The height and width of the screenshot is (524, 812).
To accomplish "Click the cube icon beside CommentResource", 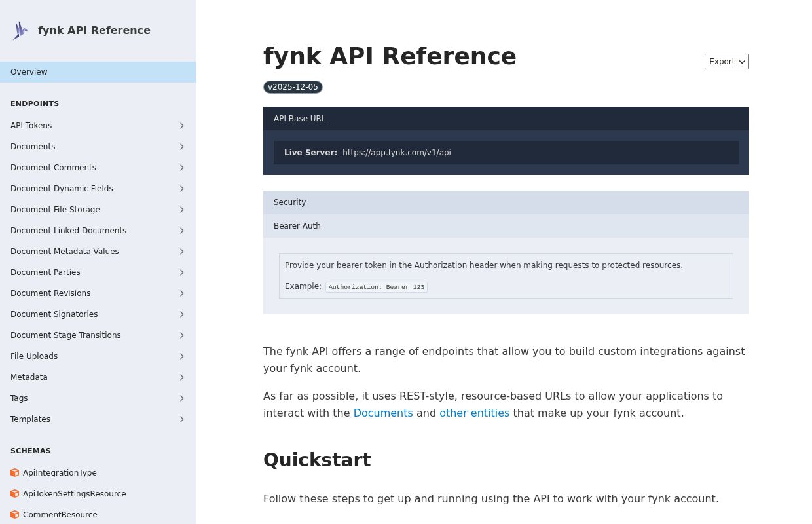I will click(x=15, y=514).
